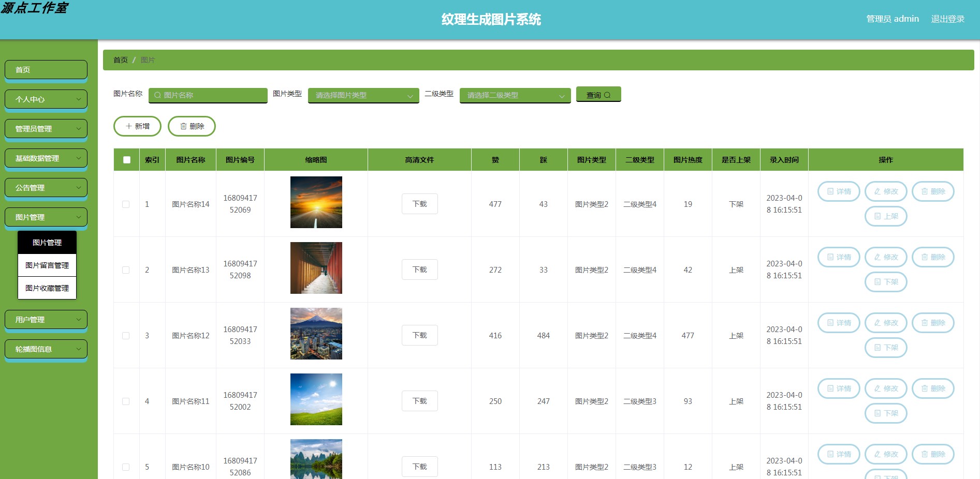Click the 上架 icon for 图片名称14
This screenshot has height=479, width=980.
pos(879,216)
